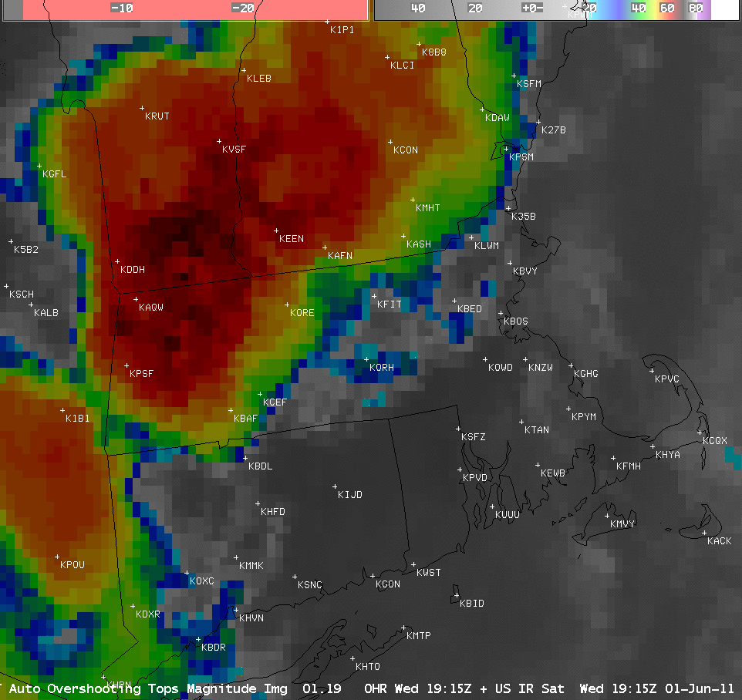Click the pink -10 color scale segment
Image resolution: width=742 pixels, height=700 pixels.
[x=121, y=8]
